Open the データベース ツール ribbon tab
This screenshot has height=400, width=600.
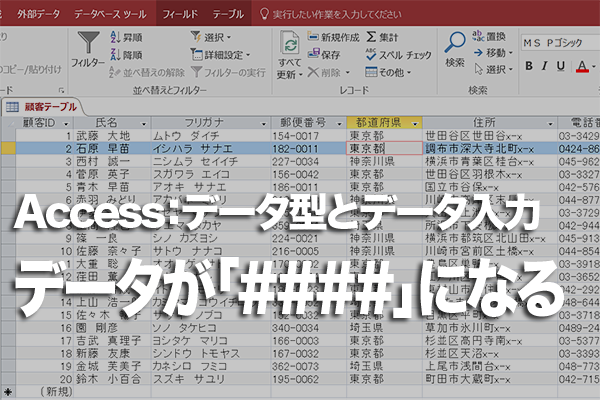tap(110, 14)
